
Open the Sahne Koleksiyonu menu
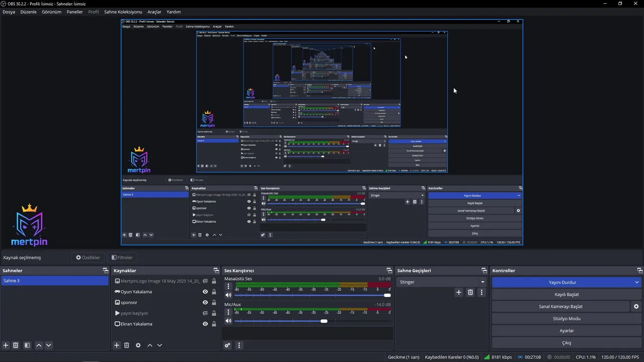(x=123, y=12)
